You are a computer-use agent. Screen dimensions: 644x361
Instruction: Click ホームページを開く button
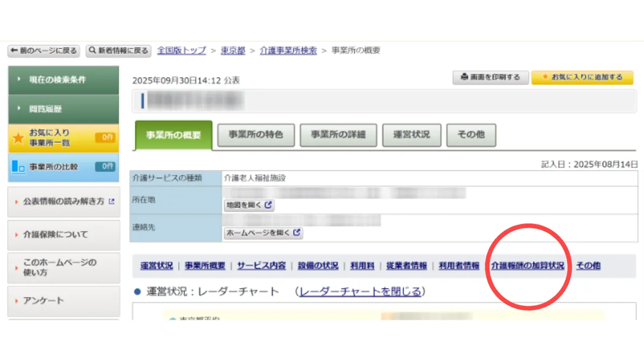pos(263,233)
